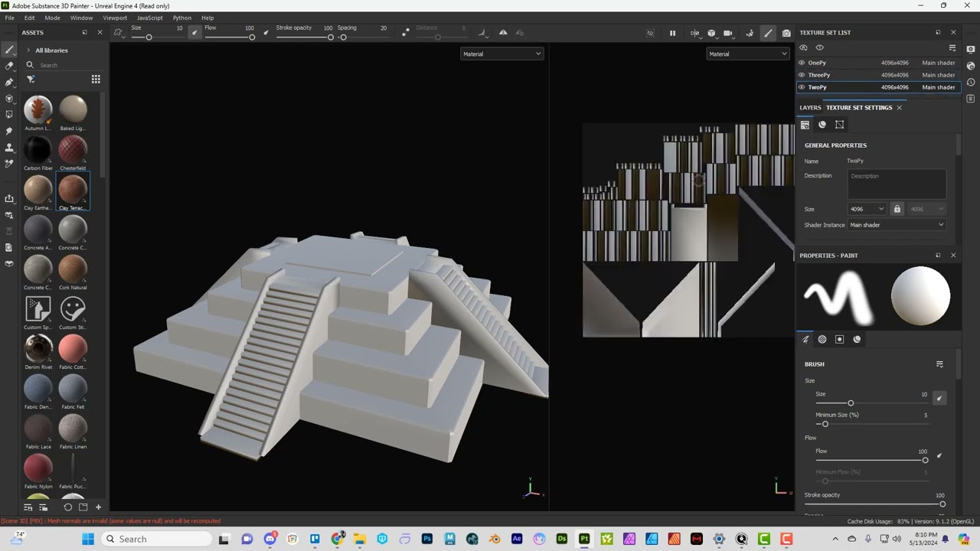Select the Chesterfield material thumbnail
Screen dimensions: 980x551
pos(73,148)
